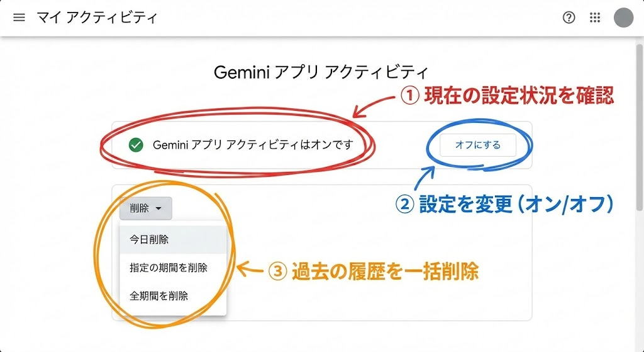Select 全期間を削除 menu entry

coord(158,295)
